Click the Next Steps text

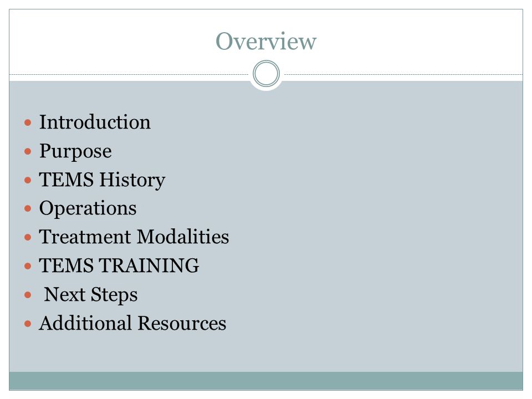pos(90,294)
